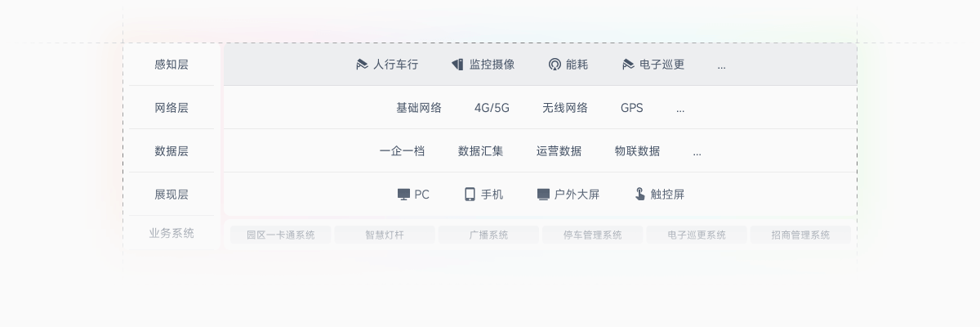The image size is (980, 327).
Task: Show more items after 物联数据
Action: click(697, 152)
